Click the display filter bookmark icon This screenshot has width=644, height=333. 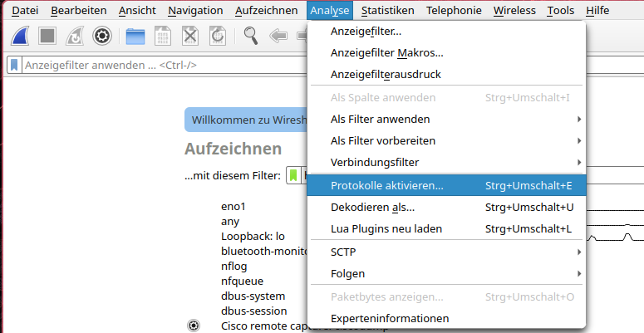14,65
